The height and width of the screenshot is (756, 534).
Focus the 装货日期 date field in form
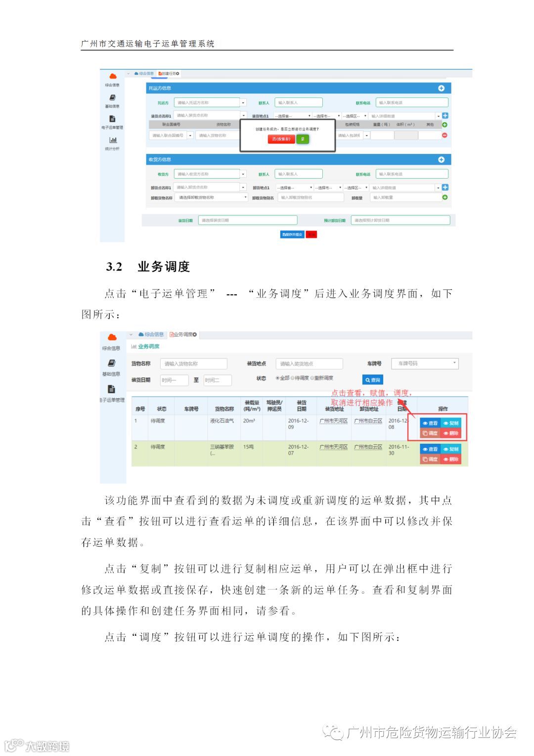(x=248, y=220)
